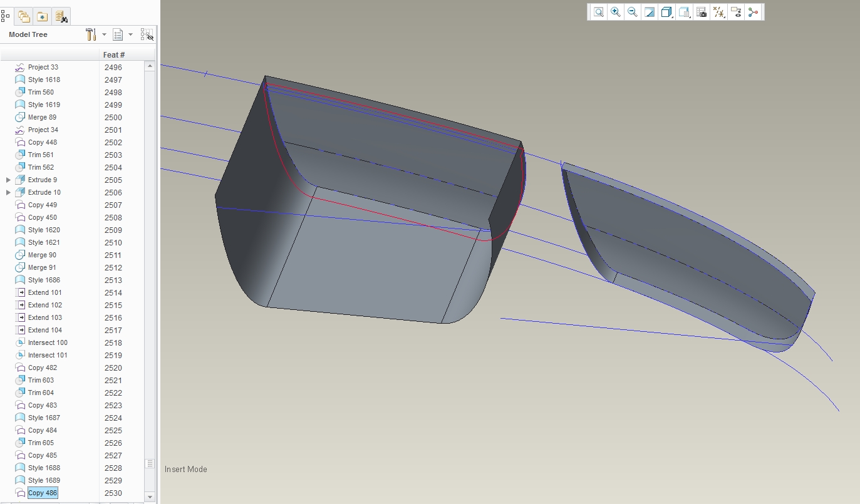Select the Copy 449 feature
This screenshot has width=860, height=504.
tap(43, 205)
